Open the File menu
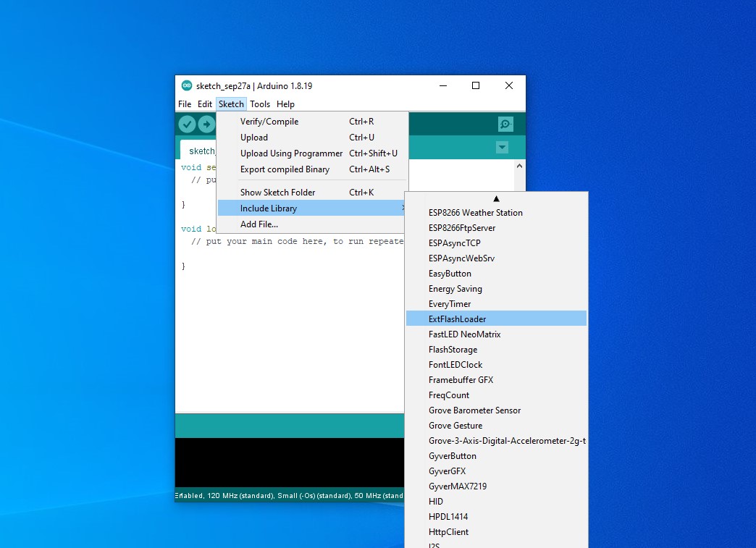The height and width of the screenshot is (548, 756). click(185, 104)
